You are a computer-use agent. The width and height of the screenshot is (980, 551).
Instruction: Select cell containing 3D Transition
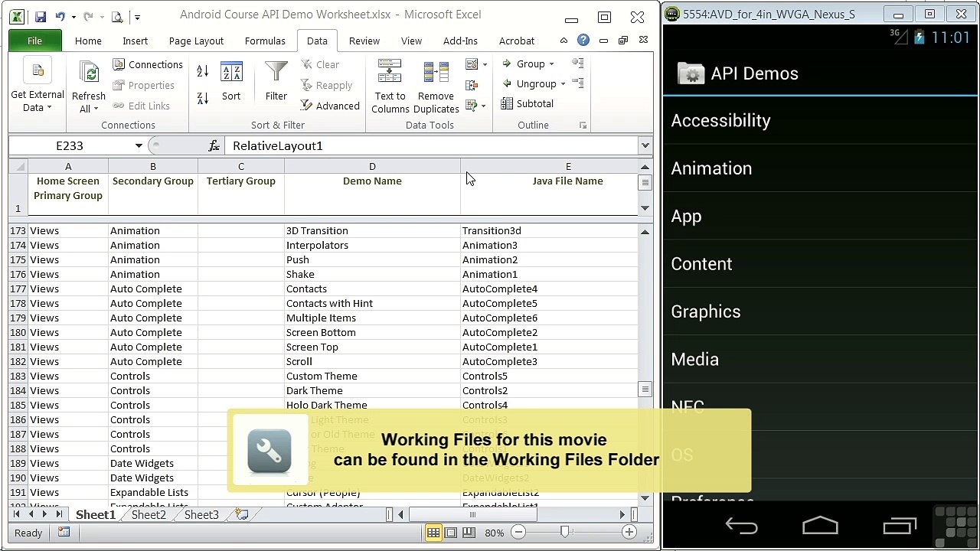[x=372, y=230]
